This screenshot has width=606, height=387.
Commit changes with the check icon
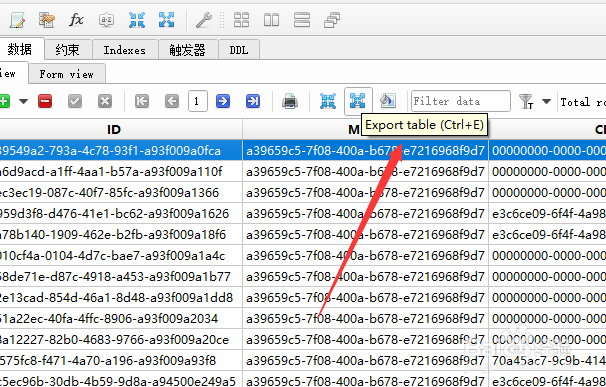[75, 102]
